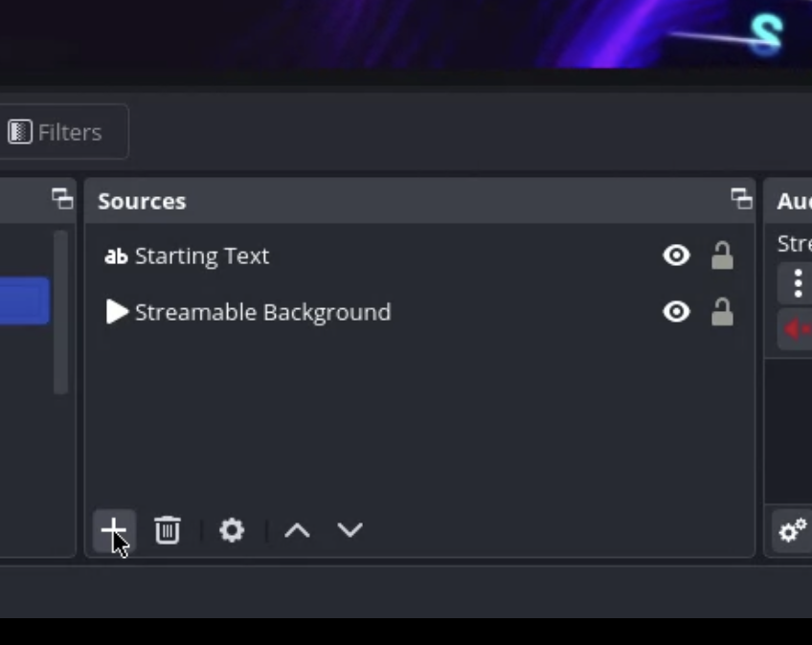This screenshot has width=812, height=645.
Task: Add a new source with the plus icon
Action: tap(113, 530)
